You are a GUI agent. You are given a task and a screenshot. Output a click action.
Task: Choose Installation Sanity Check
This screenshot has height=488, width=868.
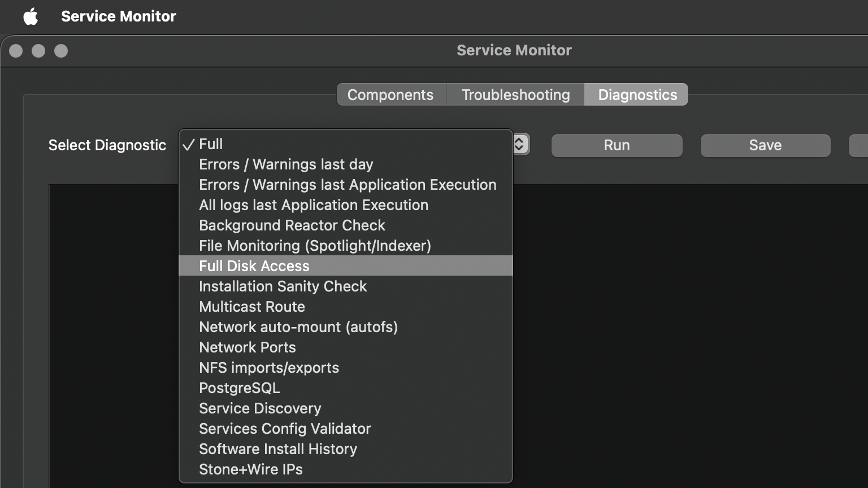pos(283,286)
